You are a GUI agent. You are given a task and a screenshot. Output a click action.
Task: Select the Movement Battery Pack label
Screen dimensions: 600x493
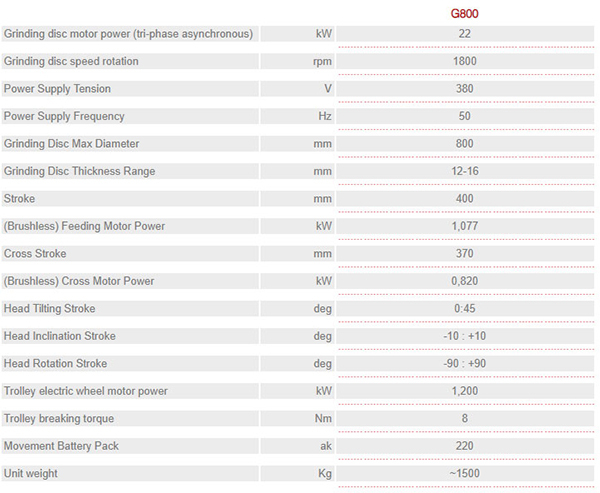point(61,446)
